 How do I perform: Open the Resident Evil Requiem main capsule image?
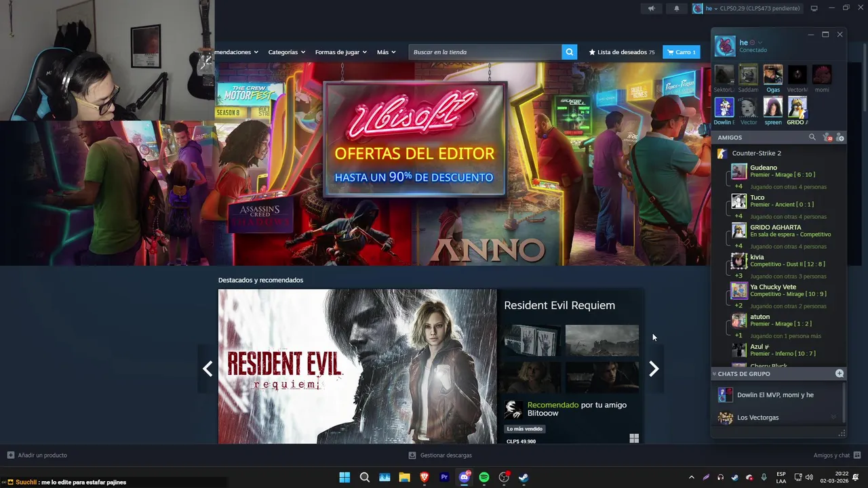pos(357,367)
